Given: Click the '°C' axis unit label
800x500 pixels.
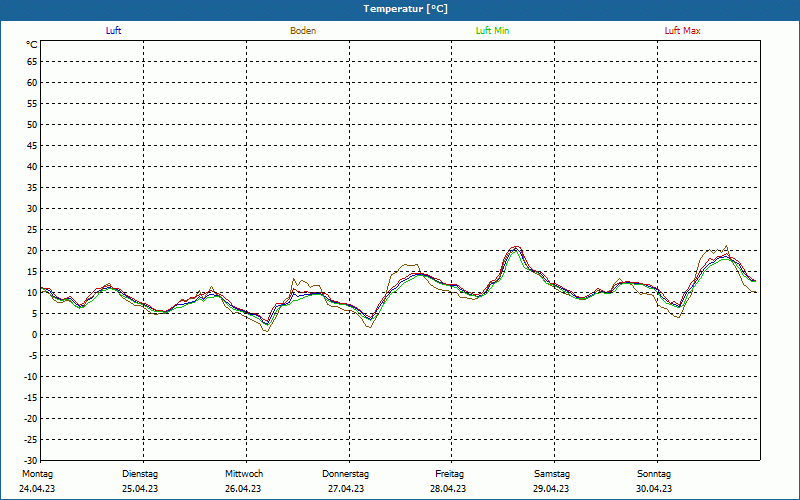Looking at the screenshot, I should click(32, 45).
